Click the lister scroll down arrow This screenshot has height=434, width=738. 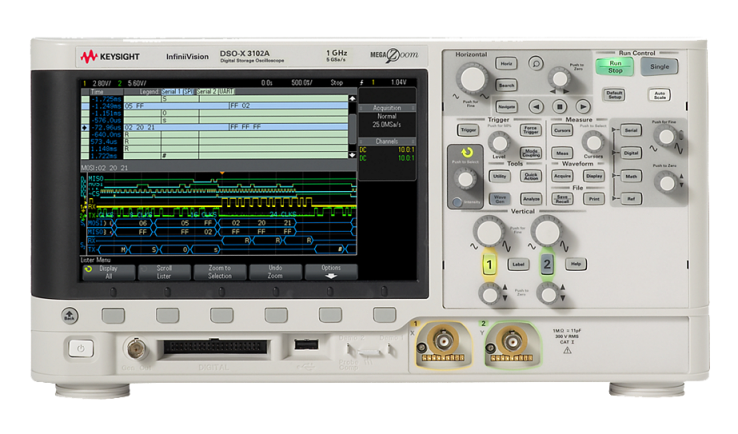(x=352, y=155)
